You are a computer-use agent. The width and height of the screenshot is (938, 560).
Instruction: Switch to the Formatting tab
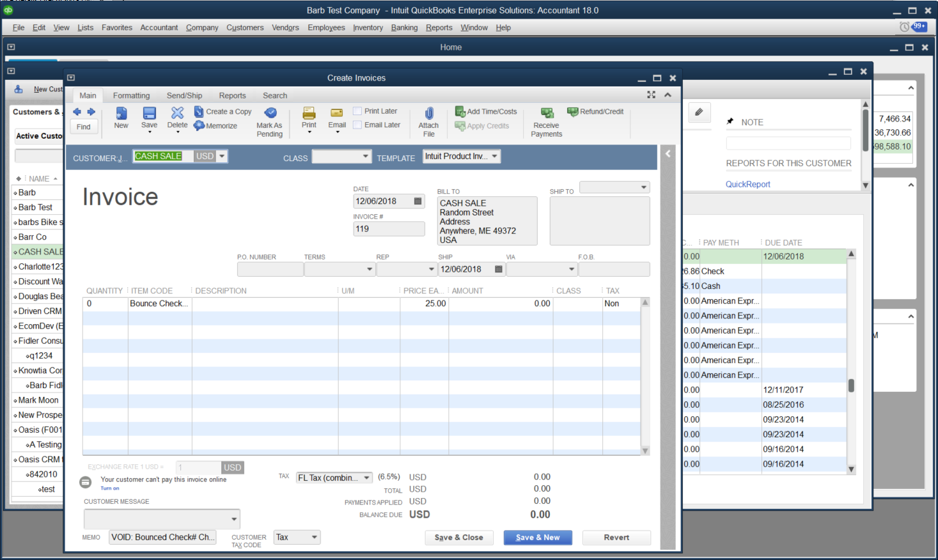131,95
